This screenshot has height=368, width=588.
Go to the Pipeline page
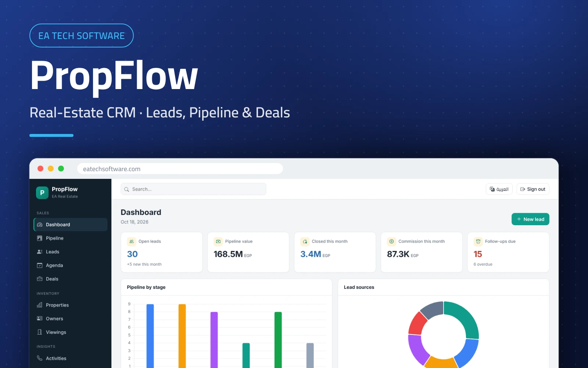click(71, 238)
